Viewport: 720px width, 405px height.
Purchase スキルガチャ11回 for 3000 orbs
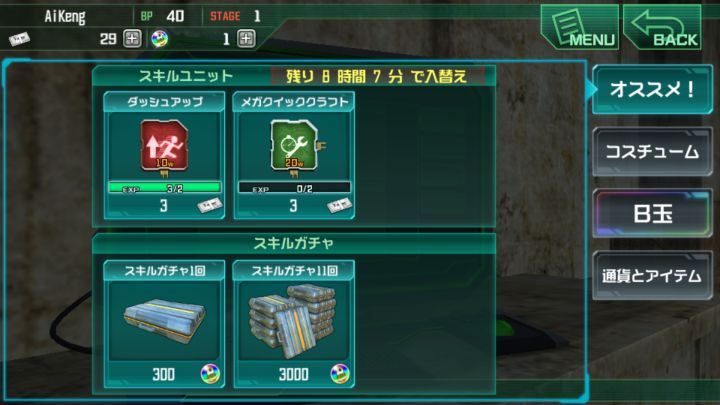[294, 374]
